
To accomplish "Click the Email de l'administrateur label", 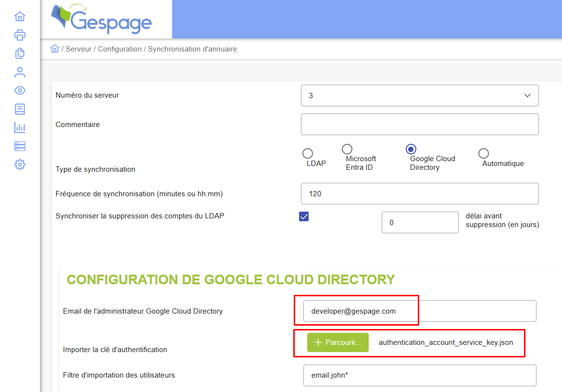I will [143, 311].
